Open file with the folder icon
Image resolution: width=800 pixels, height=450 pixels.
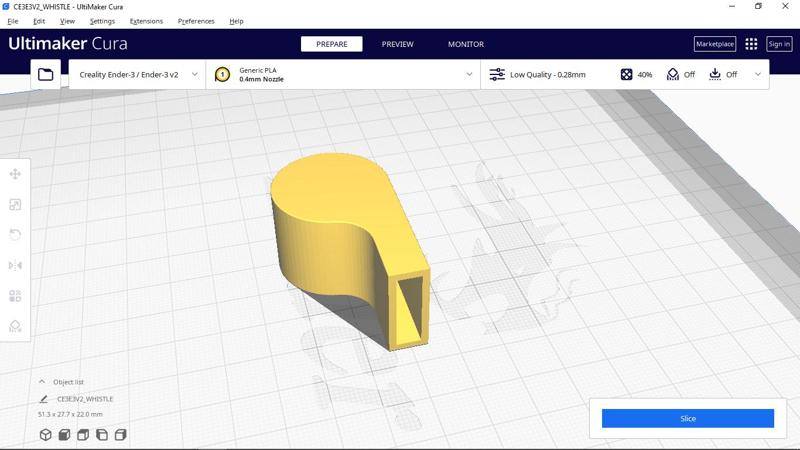(45, 74)
